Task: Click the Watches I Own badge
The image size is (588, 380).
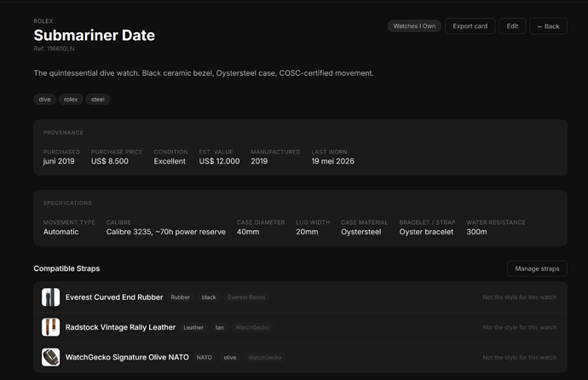Action: (414, 26)
